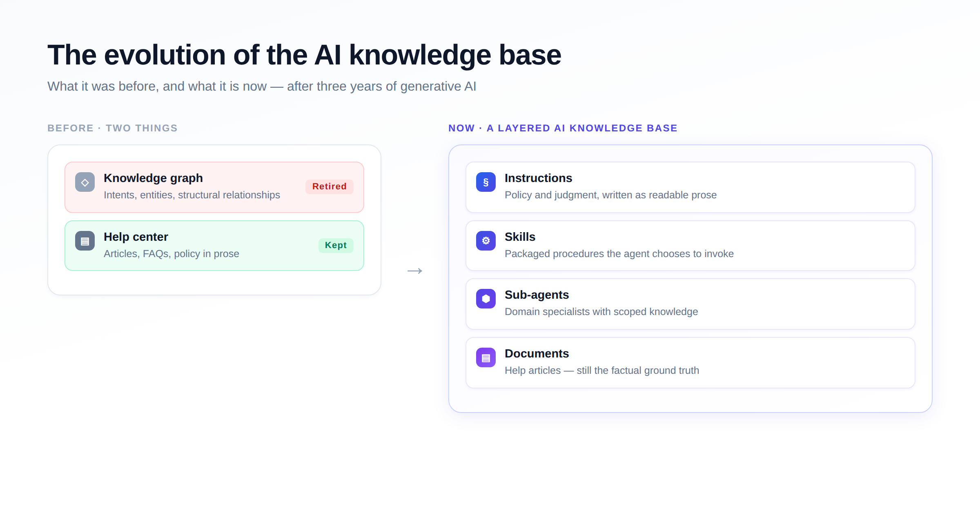
Task: Open the Sub-agents layer heading
Action: pos(537,295)
